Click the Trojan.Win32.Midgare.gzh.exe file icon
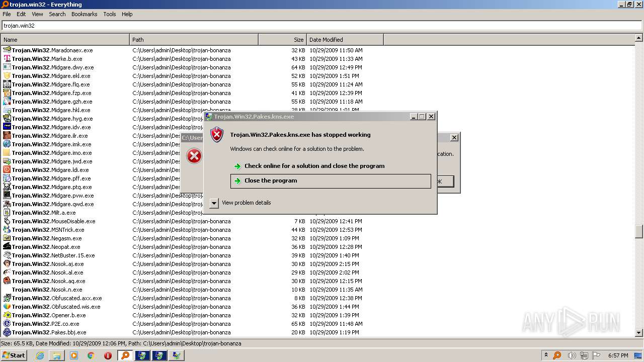 tap(7, 102)
